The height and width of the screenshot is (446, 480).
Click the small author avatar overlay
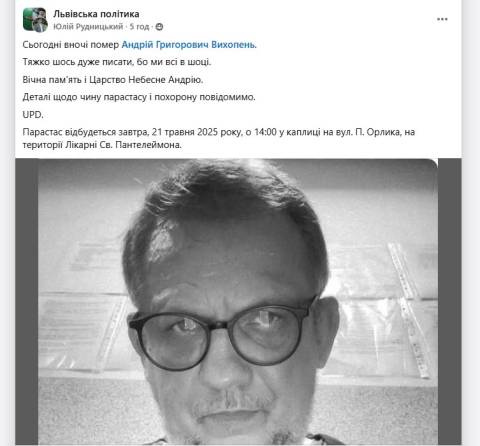point(41,25)
